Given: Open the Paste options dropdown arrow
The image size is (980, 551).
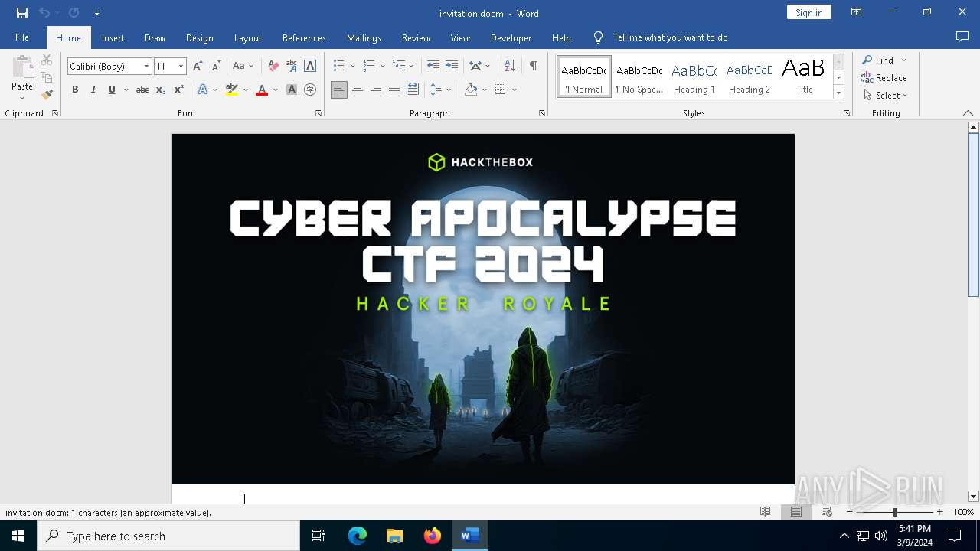Looking at the screenshot, I should (22, 98).
